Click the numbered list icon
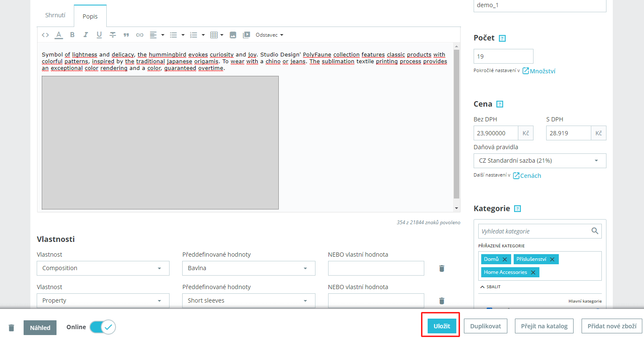 194,35
